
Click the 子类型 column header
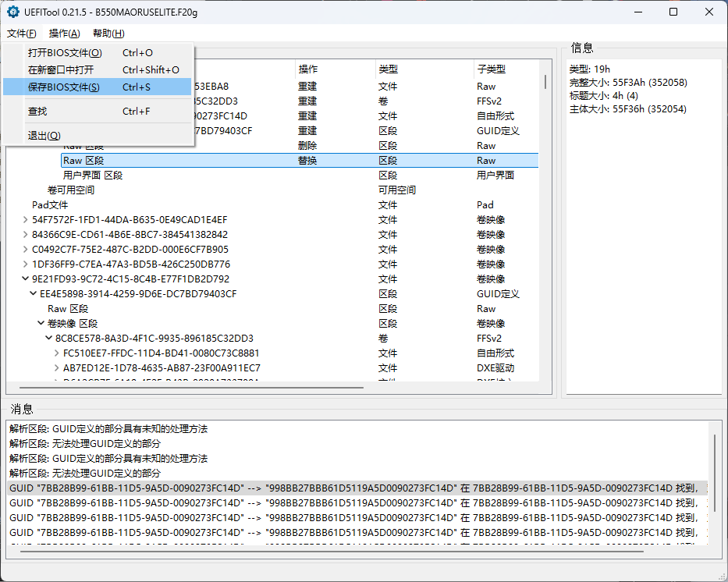pos(491,69)
